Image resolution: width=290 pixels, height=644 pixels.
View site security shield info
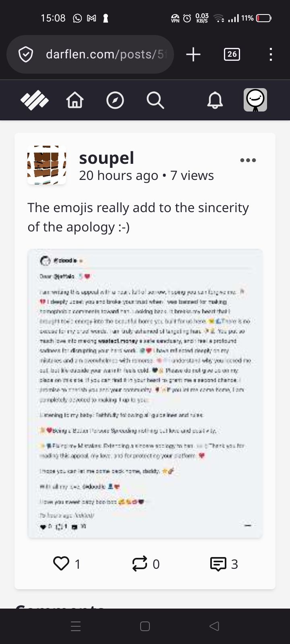tap(26, 54)
